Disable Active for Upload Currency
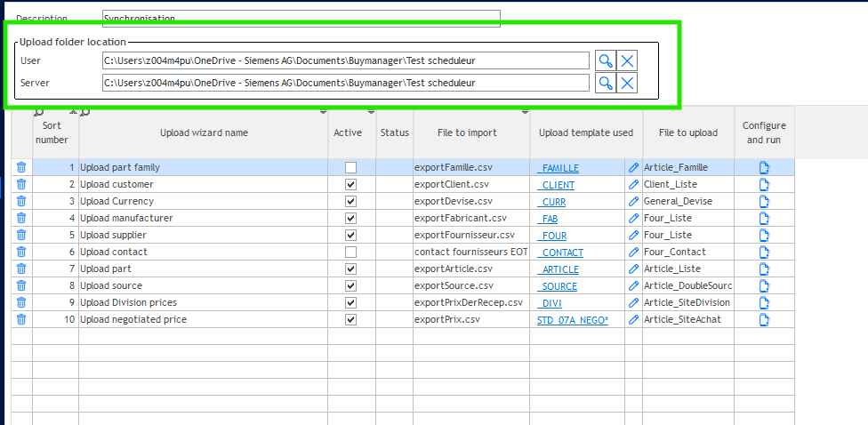The width and height of the screenshot is (868, 425). pyautogui.click(x=351, y=201)
